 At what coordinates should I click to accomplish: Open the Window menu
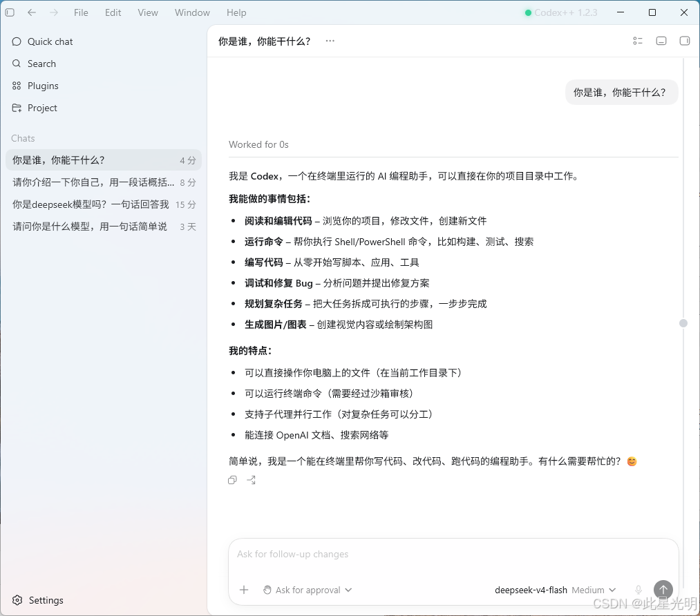coord(192,12)
